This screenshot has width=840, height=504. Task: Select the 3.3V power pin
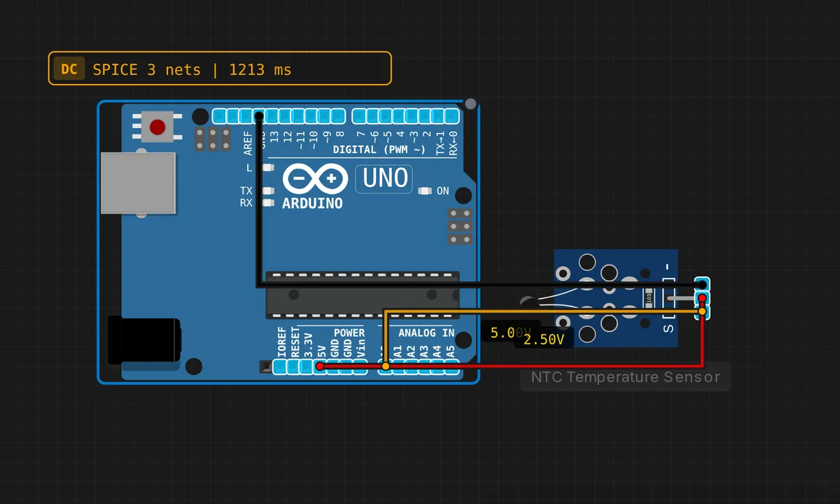pyautogui.click(x=307, y=367)
